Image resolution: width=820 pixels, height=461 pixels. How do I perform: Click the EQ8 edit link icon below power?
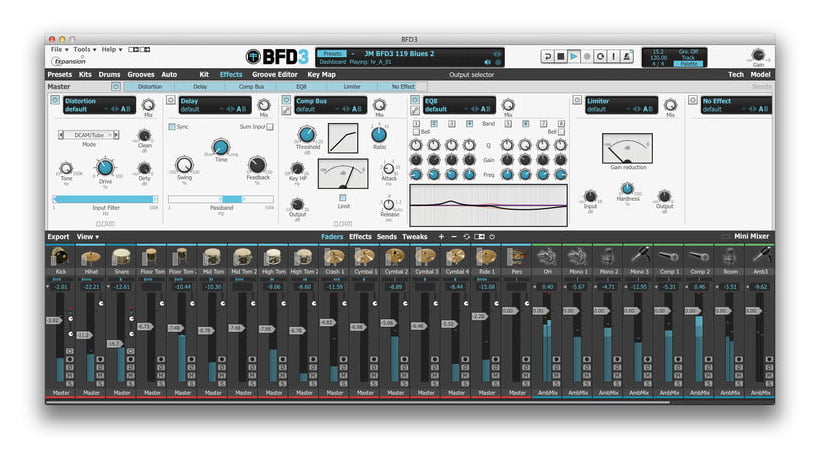[415, 110]
